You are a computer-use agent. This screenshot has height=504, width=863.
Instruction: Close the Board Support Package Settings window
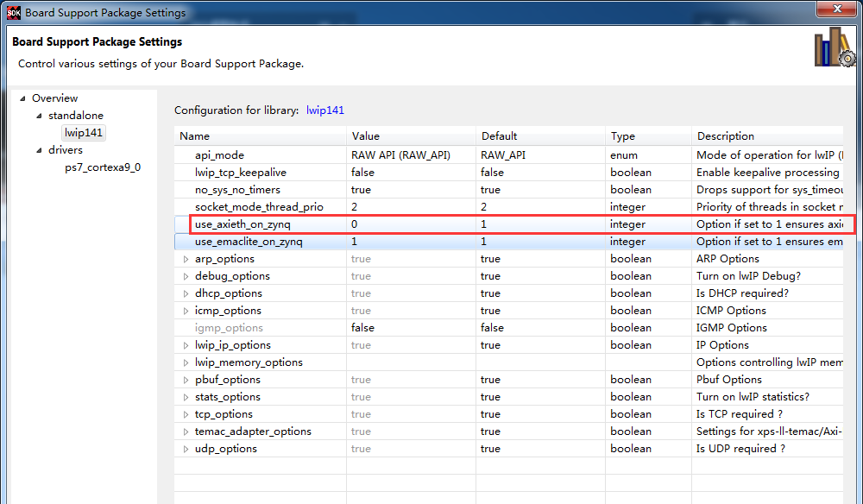[x=836, y=9]
